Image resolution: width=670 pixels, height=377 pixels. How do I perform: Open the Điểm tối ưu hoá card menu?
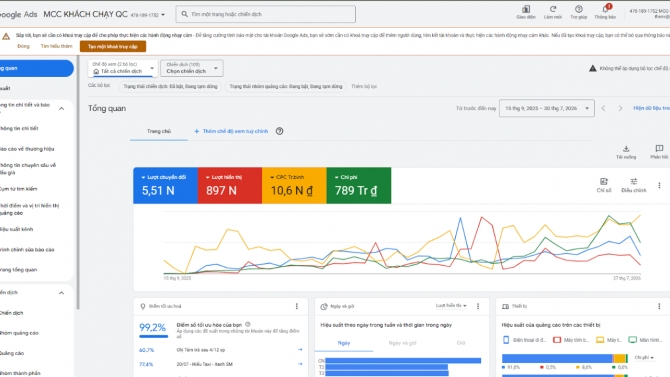click(x=297, y=306)
